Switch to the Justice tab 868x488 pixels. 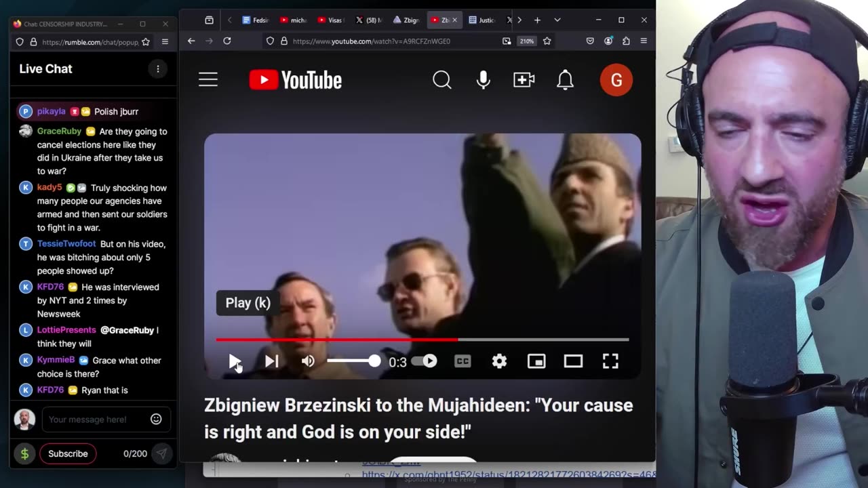tap(483, 20)
